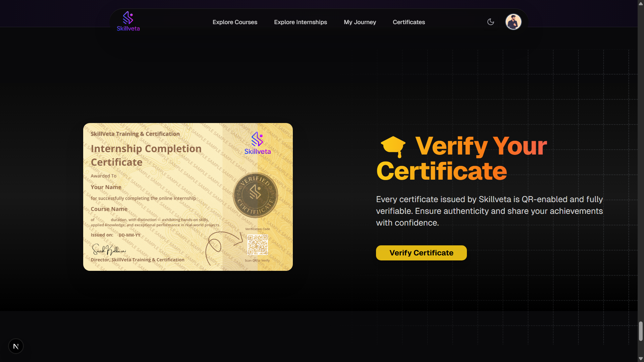Viewport: 644px width, 362px height.
Task: Go to Explore Internships
Action: pyautogui.click(x=301, y=22)
